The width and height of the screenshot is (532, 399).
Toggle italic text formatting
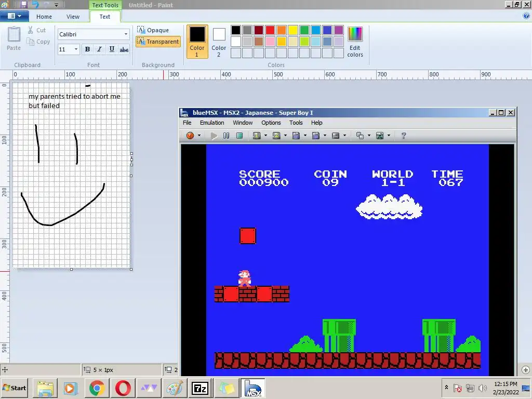(99, 49)
